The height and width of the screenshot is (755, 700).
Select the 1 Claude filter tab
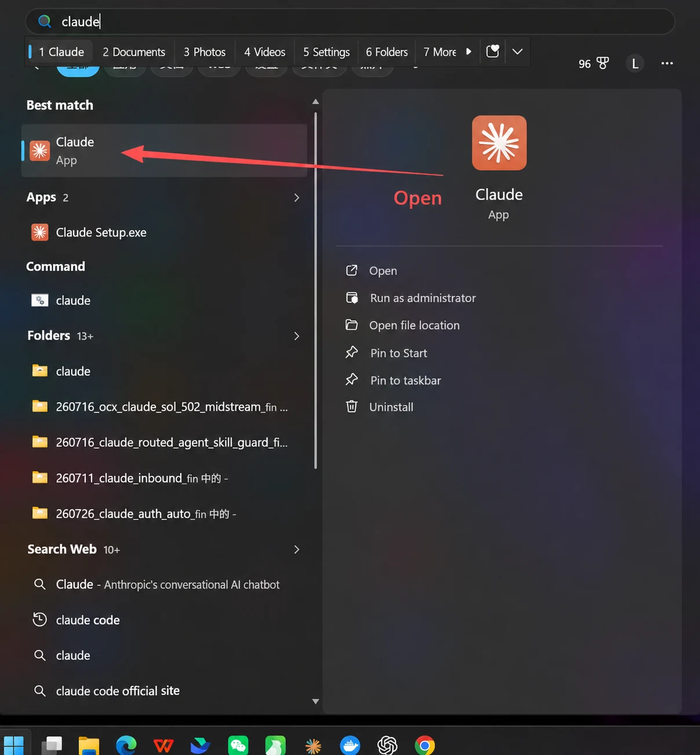(60, 52)
